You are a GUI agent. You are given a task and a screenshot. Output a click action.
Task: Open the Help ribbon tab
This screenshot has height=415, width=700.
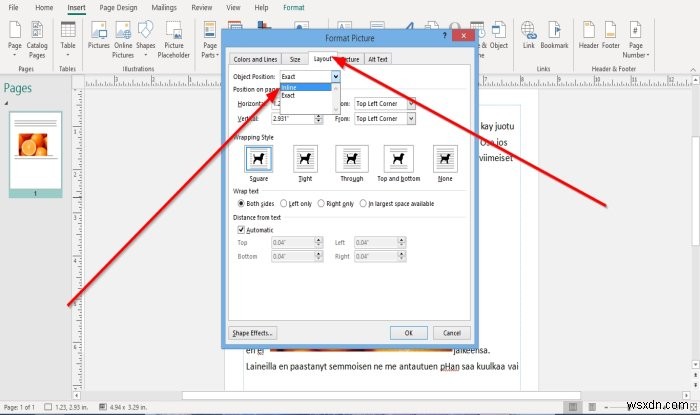coord(261,8)
